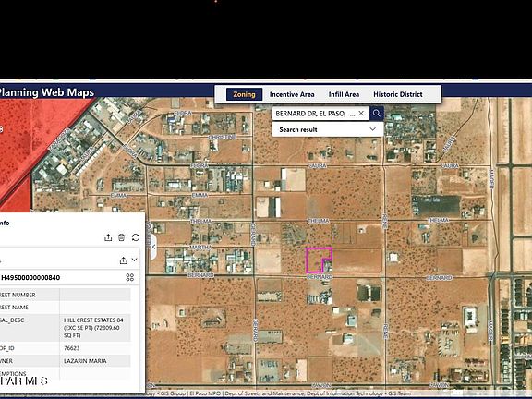Image resolution: width=532 pixels, height=399 pixels.
Task: Click the export icon in the Info header
Action: pos(108,237)
